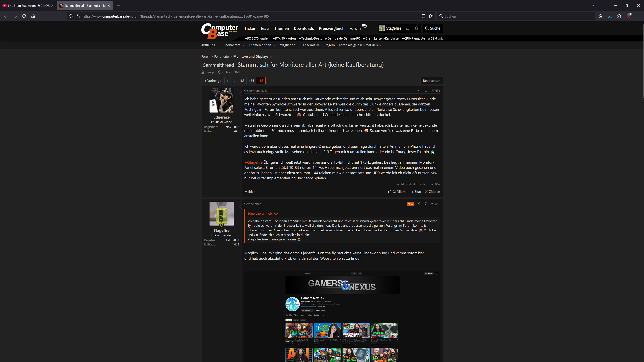
Task: Open the Firefox downloads icon
Action: click(x=610, y=16)
